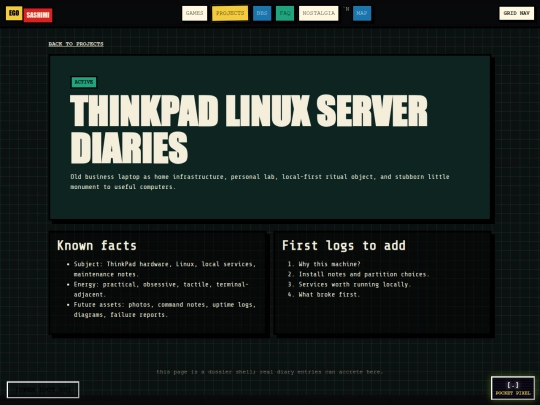Image resolution: width=540 pixels, height=405 pixels.
Task: Click the Known facts heading
Action: tap(97, 246)
